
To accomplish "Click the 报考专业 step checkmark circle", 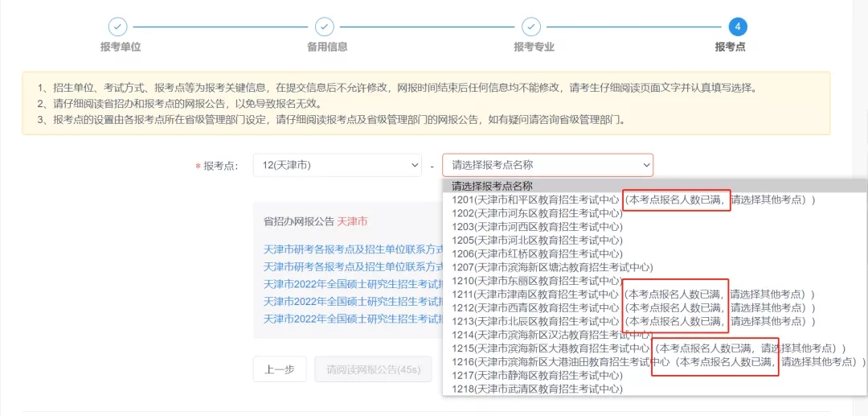I will (531, 27).
